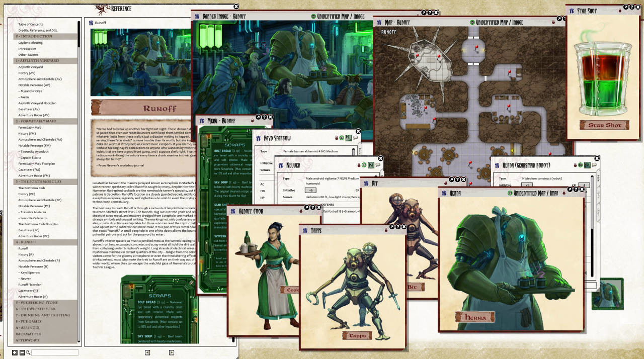The image size is (644, 359).
Task: Open the Main side tab on Kayd Sparrow sheet
Action: pos(361,151)
